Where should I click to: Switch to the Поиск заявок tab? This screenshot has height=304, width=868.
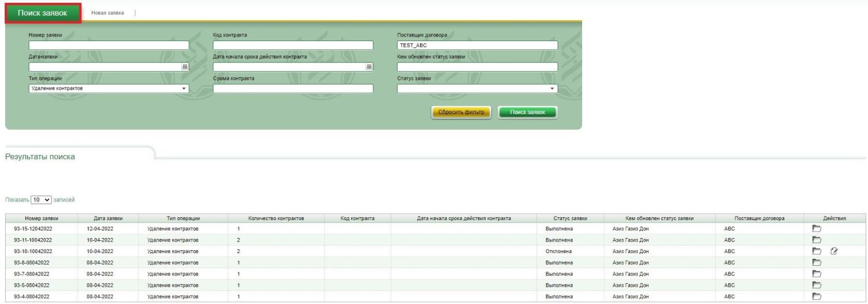click(x=43, y=13)
